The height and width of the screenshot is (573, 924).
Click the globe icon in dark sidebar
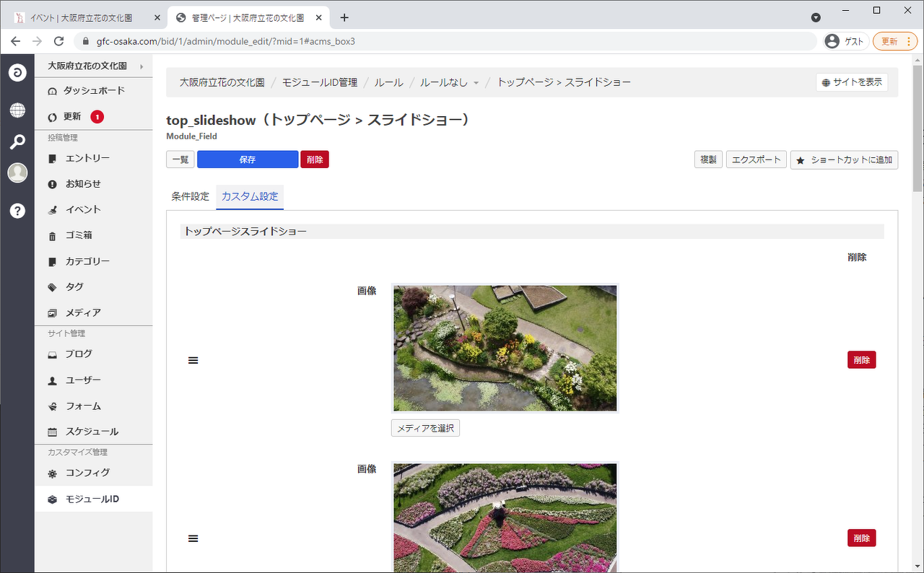pyautogui.click(x=17, y=110)
